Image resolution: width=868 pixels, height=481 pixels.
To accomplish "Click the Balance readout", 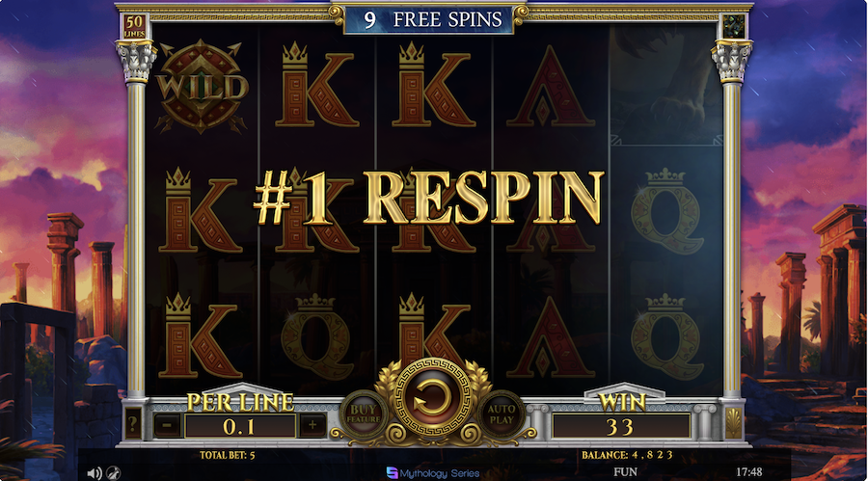I will point(627,455).
